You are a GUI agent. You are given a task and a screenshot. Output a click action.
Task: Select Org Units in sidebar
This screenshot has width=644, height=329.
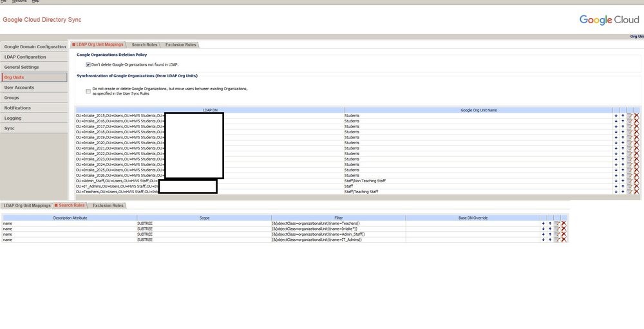pos(34,77)
